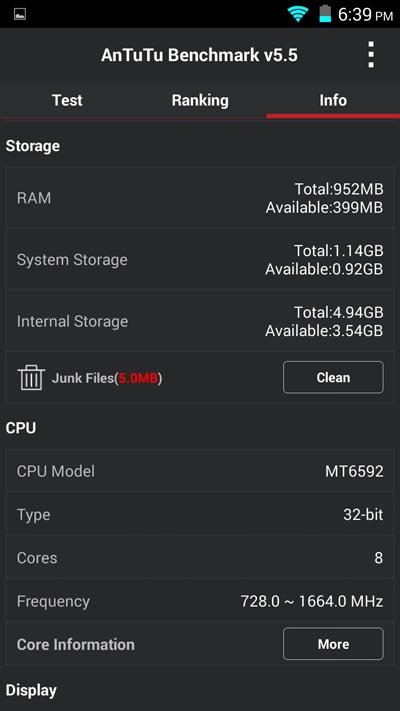Tap the 5.0MB junk files size label
Viewport: 400px width, 711px height.
point(138,378)
